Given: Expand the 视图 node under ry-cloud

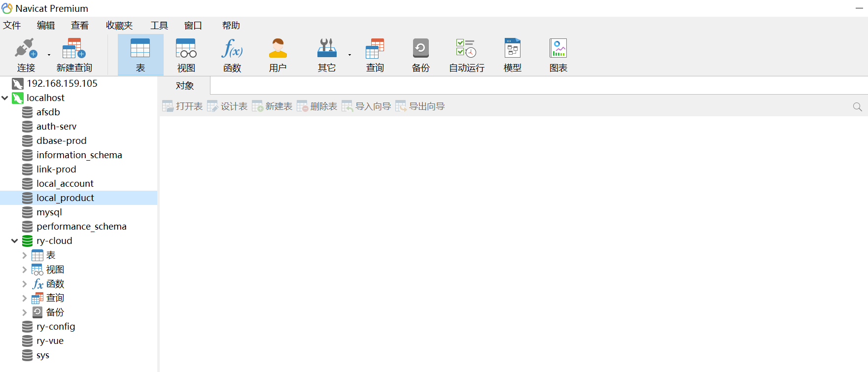Looking at the screenshot, I should click(x=25, y=270).
